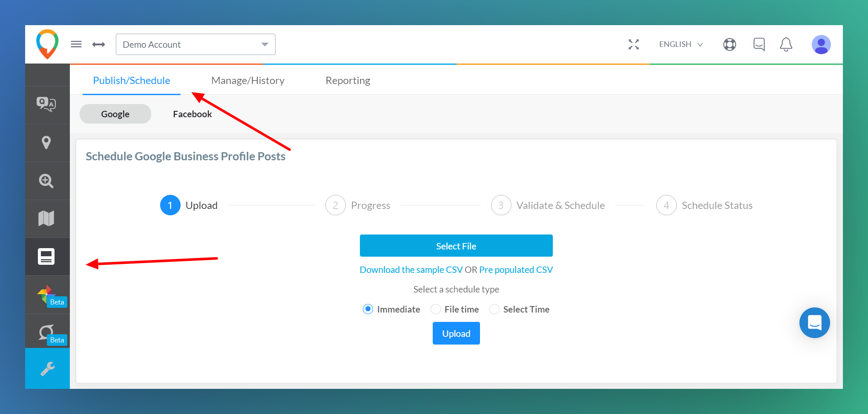Viewport: 868px width, 414px height.
Task: Click the double-arrow sidebar expand icon
Action: point(99,44)
